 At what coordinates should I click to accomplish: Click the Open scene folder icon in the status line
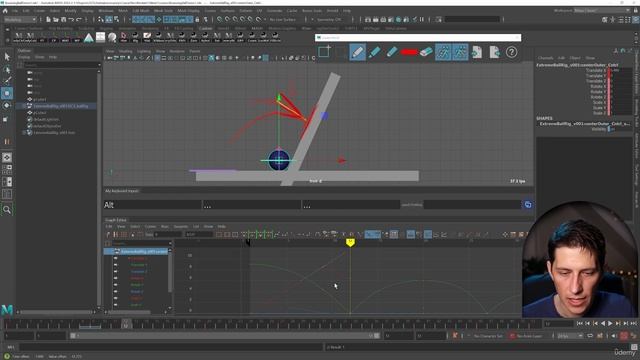(56, 19)
